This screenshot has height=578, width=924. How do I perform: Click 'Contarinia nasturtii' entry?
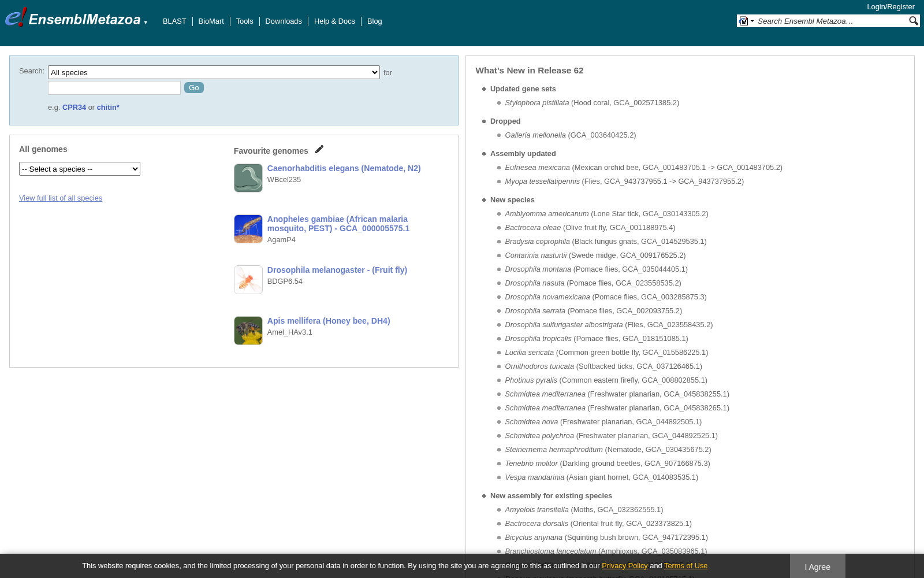pyautogui.click(x=595, y=255)
